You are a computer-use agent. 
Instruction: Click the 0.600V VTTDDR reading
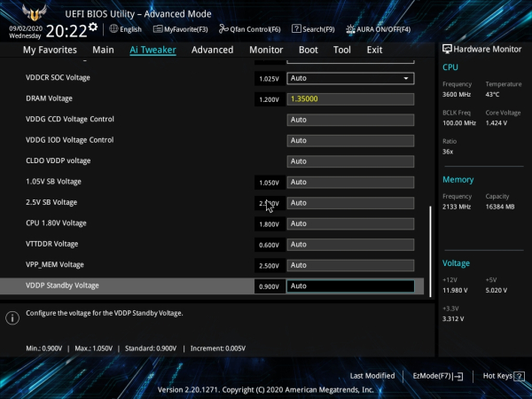click(269, 245)
